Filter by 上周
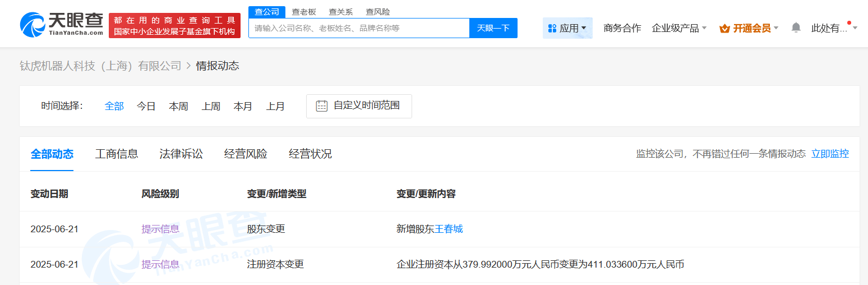This screenshot has height=285, width=868. [211, 106]
